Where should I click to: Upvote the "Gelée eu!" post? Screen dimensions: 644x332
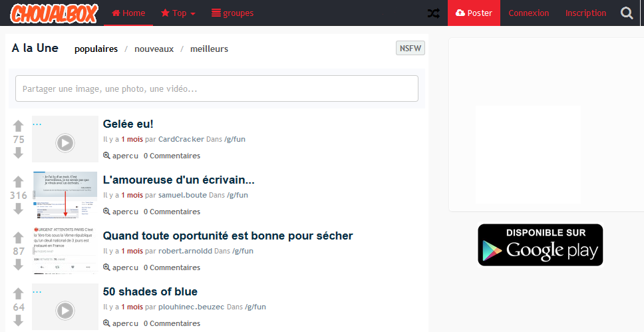[x=19, y=126]
